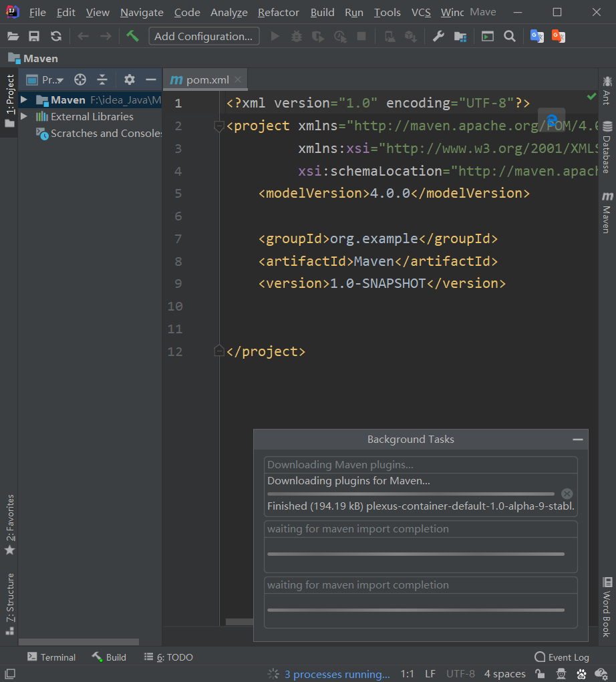Open the Event Log
Image resolution: width=616 pixels, height=682 pixels.
(562, 657)
